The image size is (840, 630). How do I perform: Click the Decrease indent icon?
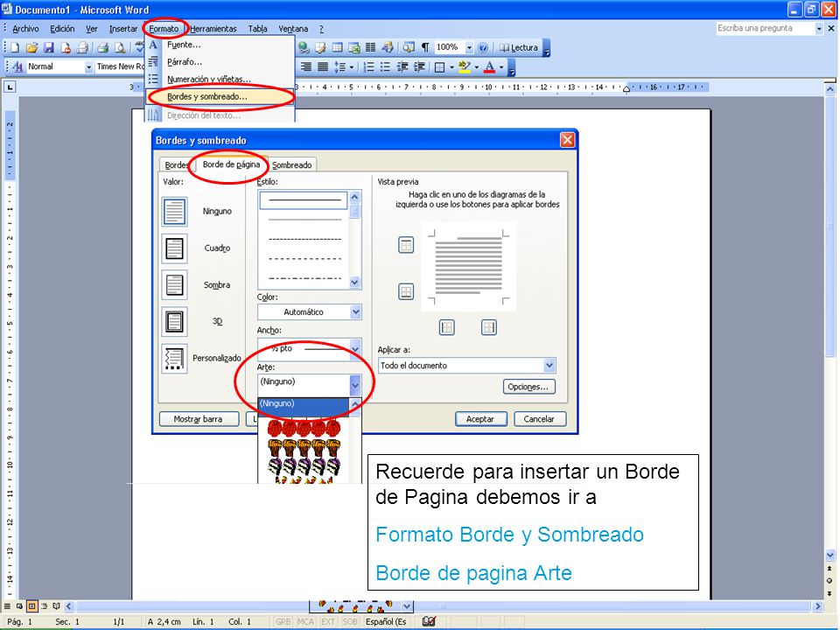402,67
